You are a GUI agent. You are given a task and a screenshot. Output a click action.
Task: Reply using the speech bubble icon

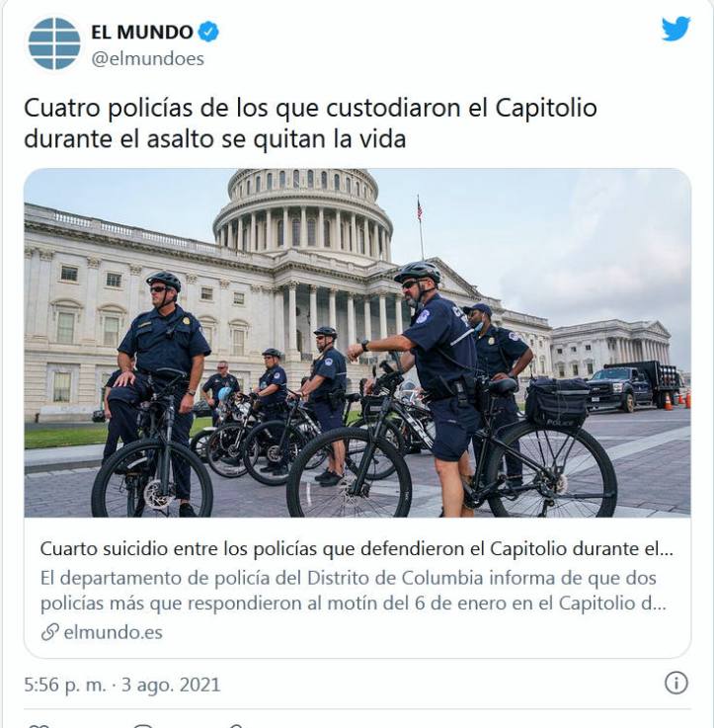[144, 725]
